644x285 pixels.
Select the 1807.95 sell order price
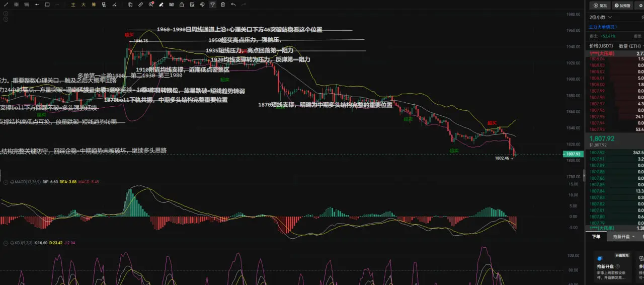pyautogui.click(x=597, y=117)
